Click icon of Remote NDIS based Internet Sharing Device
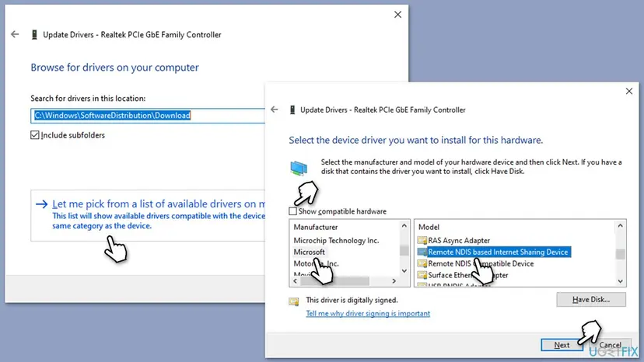The width and height of the screenshot is (644, 362). [422, 252]
